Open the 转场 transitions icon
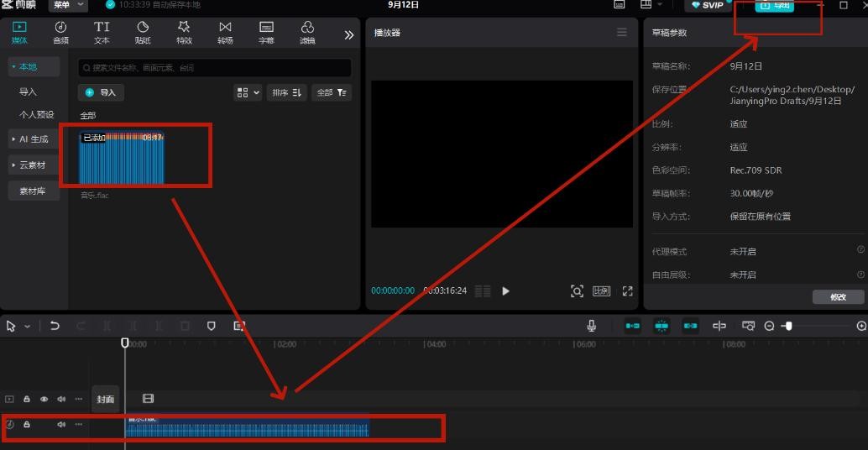 click(x=225, y=32)
